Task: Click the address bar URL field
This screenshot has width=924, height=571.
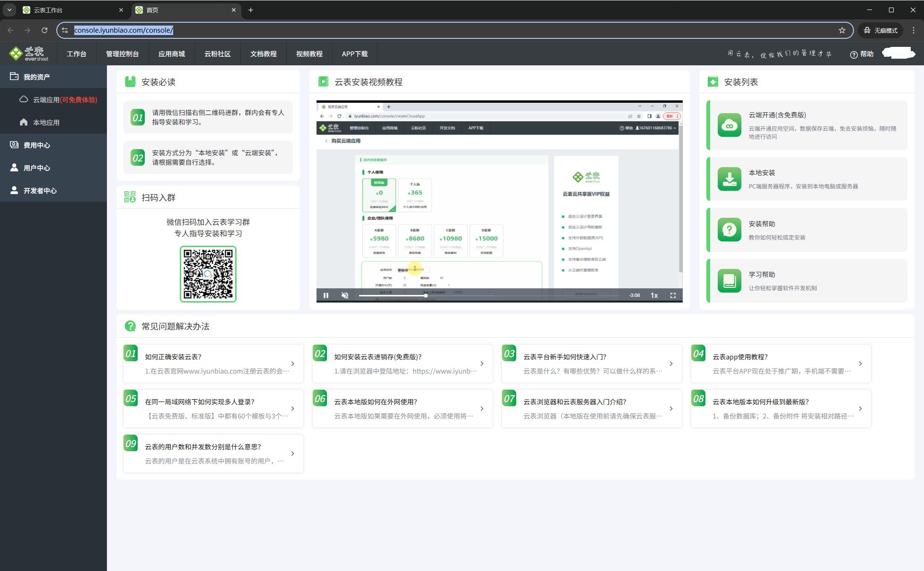Action: 454,30
